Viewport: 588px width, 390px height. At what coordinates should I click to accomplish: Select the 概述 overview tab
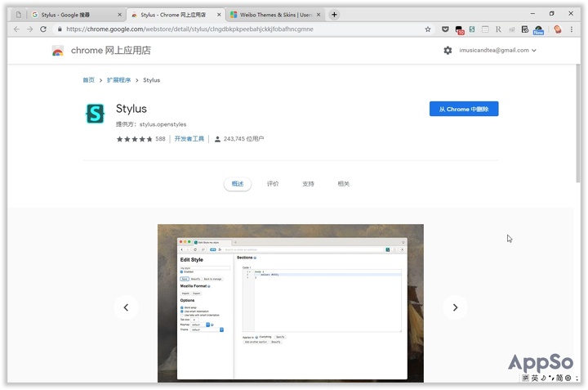238,184
